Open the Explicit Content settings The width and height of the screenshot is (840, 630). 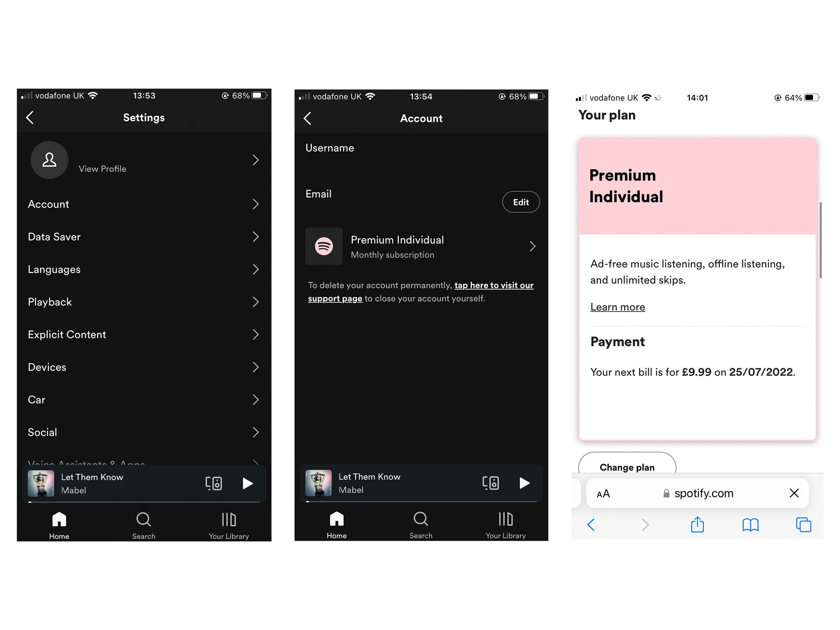coord(143,334)
